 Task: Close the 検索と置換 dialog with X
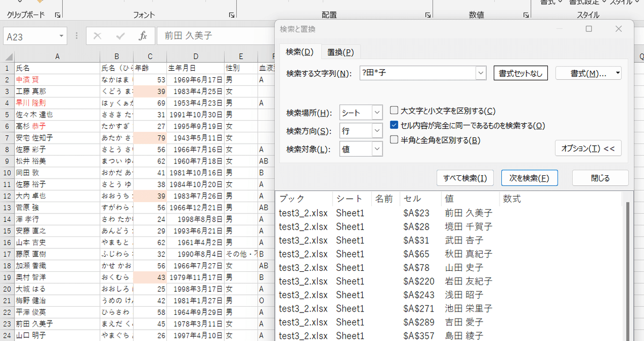pos(619,29)
